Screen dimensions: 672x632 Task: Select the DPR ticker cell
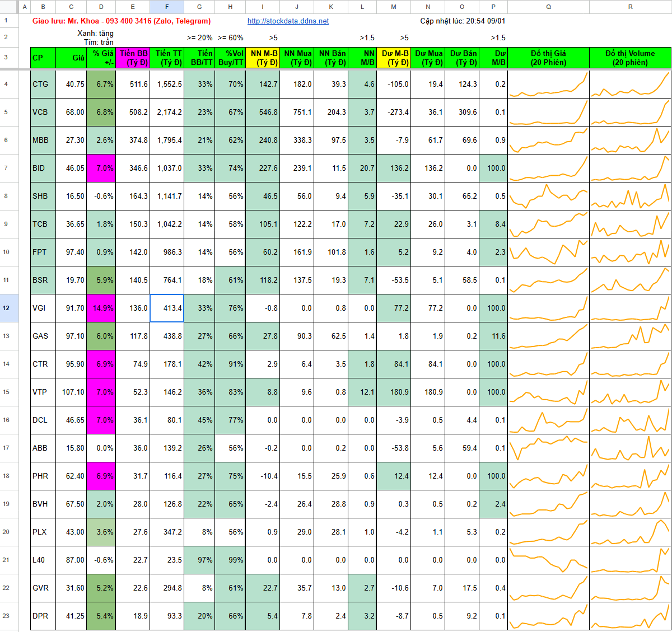tap(43, 616)
